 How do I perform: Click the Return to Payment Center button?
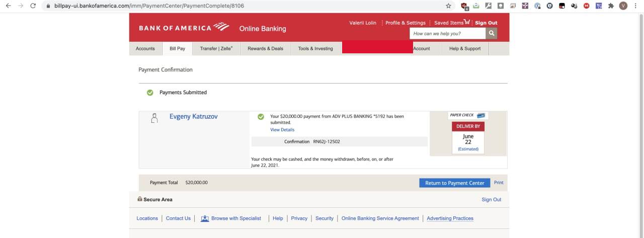click(455, 183)
